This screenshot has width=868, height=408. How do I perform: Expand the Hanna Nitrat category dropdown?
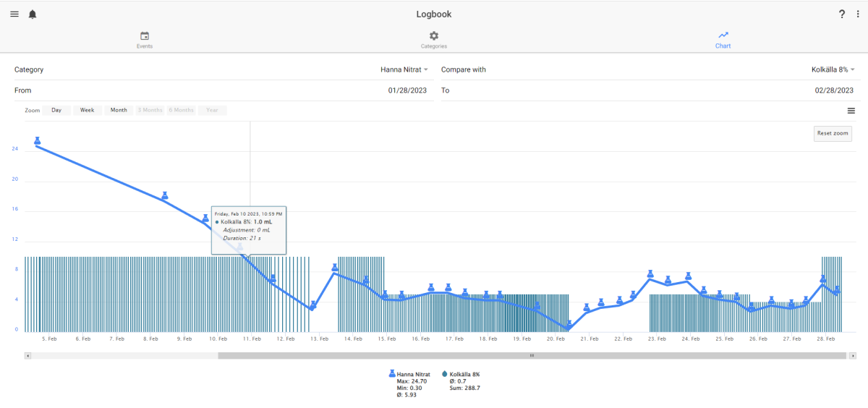point(404,69)
